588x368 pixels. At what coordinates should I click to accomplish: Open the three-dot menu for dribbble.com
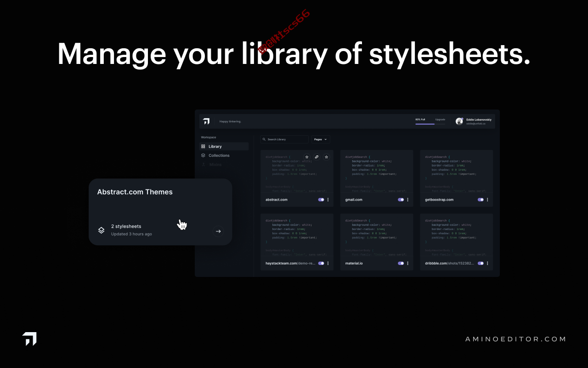487,263
